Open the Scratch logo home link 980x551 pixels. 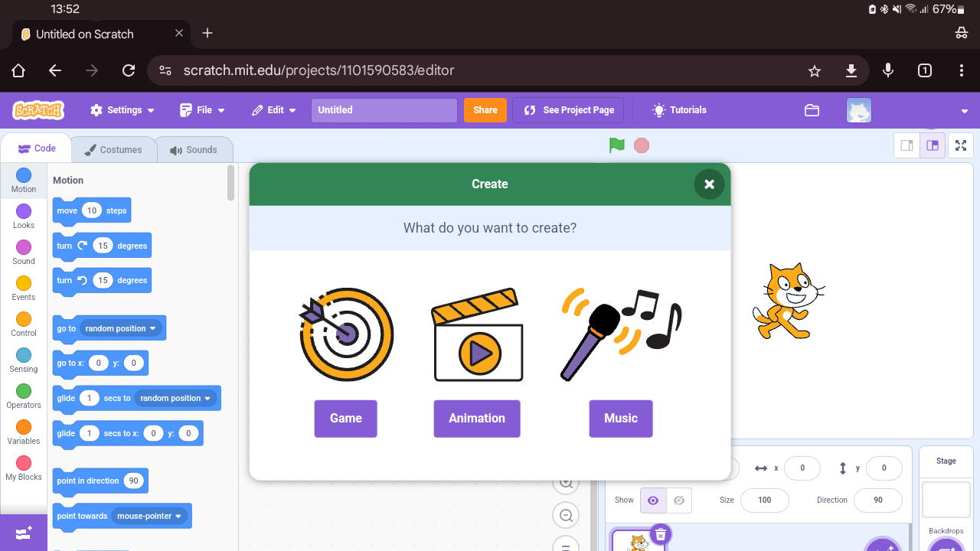tap(39, 110)
